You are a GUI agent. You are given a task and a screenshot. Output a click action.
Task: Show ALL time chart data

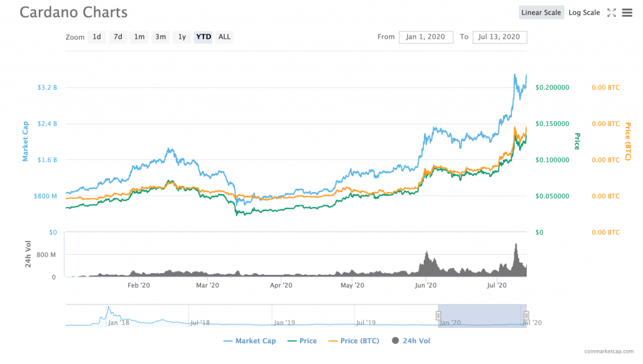click(224, 37)
